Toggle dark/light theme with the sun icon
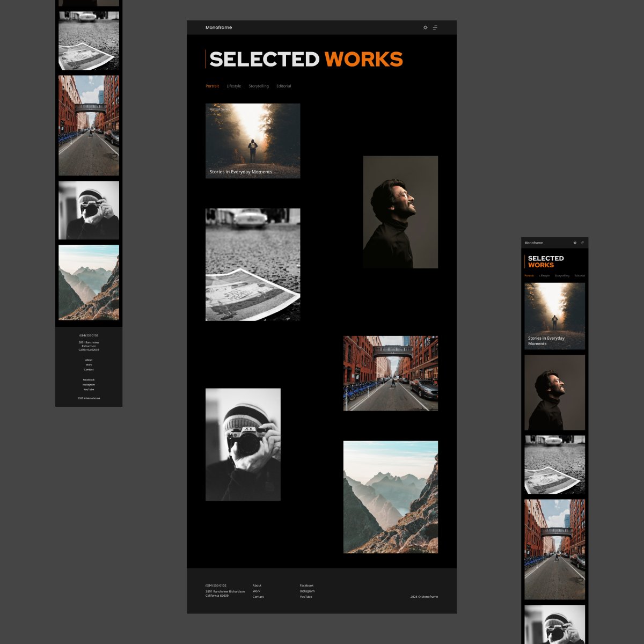Screen dimensions: 644x644 coord(425,27)
